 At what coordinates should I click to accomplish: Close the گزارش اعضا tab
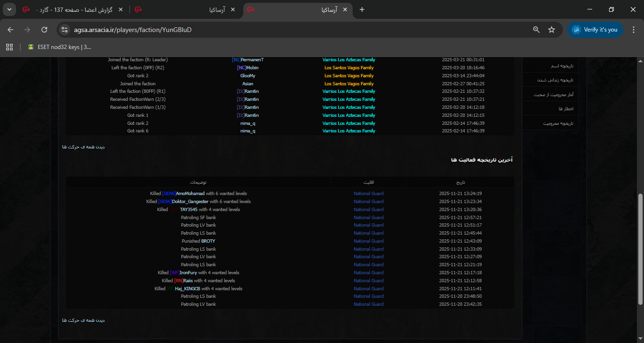click(121, 9)
